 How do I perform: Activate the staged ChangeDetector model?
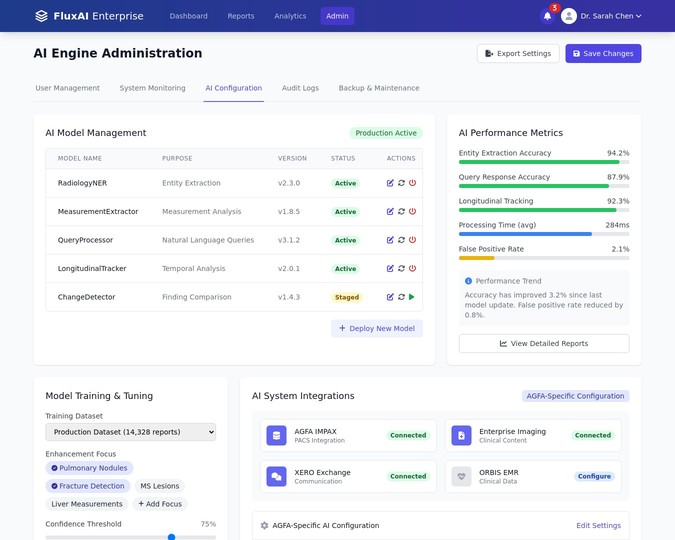(x=412, y=297)
